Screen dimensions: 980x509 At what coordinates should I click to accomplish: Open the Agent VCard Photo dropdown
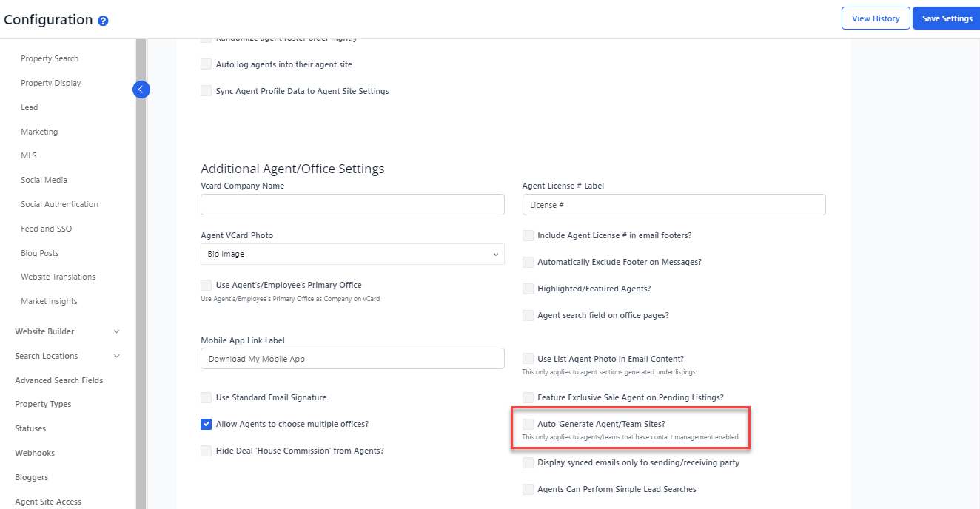(x=352, y=254)
